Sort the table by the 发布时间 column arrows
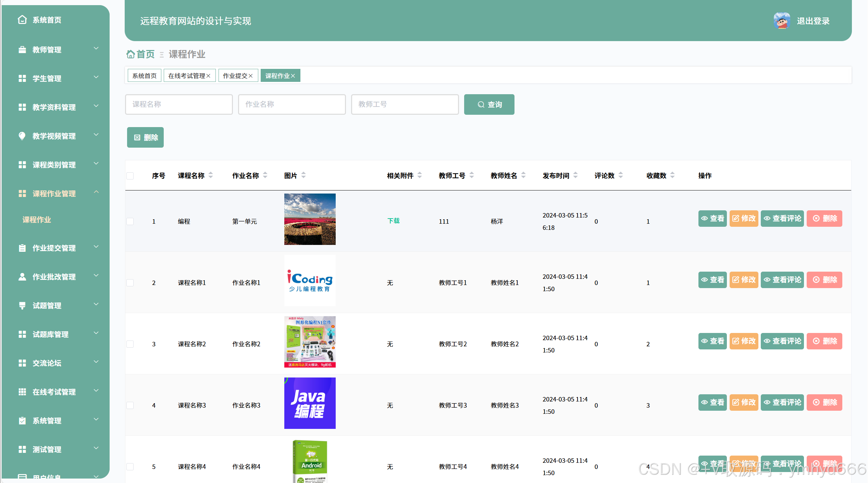Screen dimensions: 868x483 point(575,175)
